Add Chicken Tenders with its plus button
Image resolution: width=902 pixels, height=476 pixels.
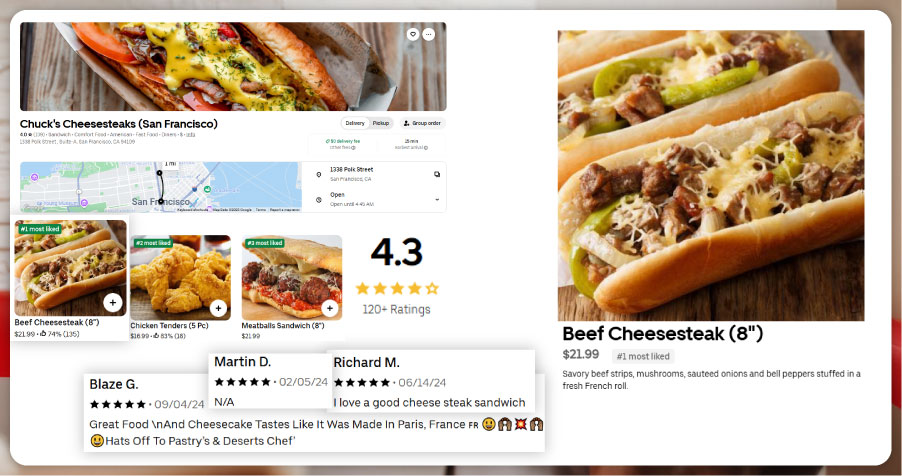(219, 309)
